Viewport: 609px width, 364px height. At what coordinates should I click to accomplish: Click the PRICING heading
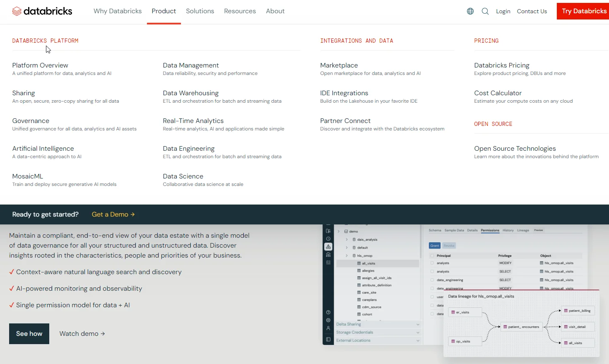click(x=486, y=41)
